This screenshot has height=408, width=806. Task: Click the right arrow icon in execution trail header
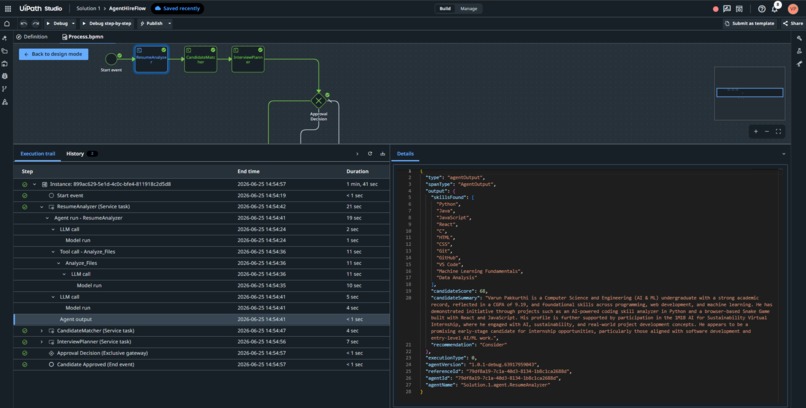pyautogui.click(x=357, y=154)
